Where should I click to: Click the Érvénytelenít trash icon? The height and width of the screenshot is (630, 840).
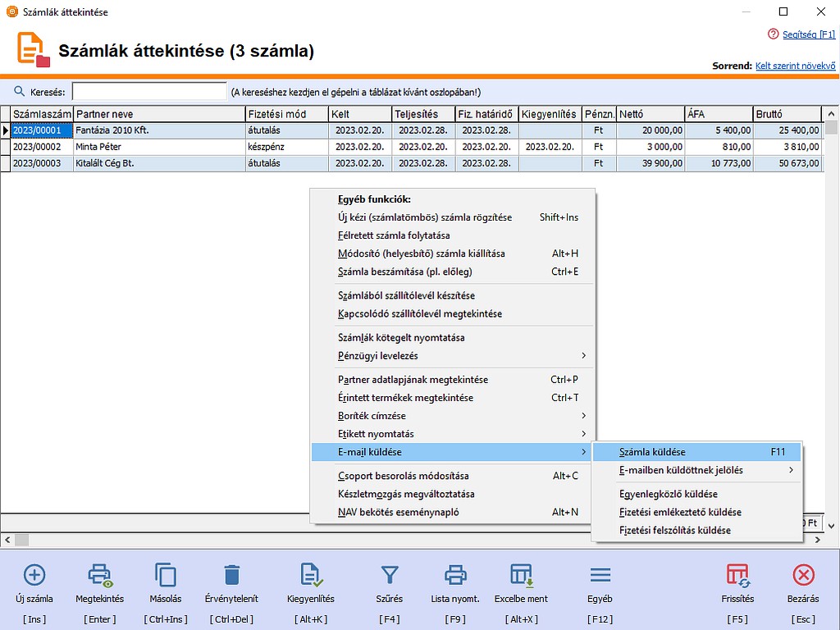point(232,575)
